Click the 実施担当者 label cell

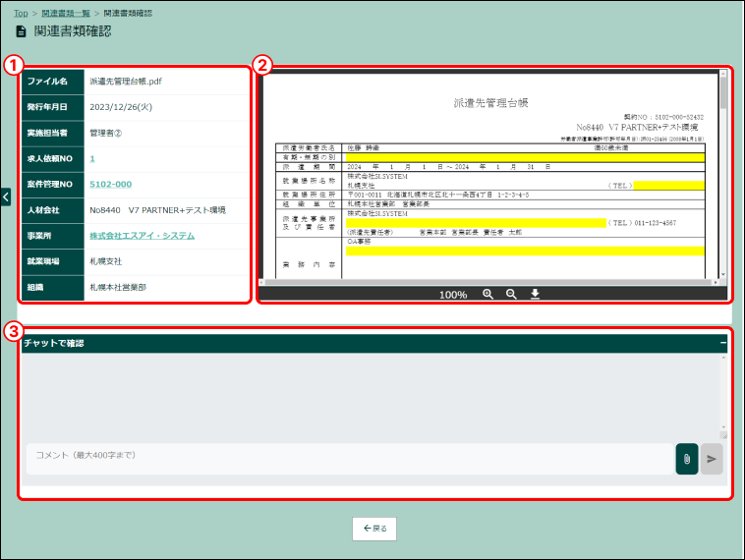[53, 133]
